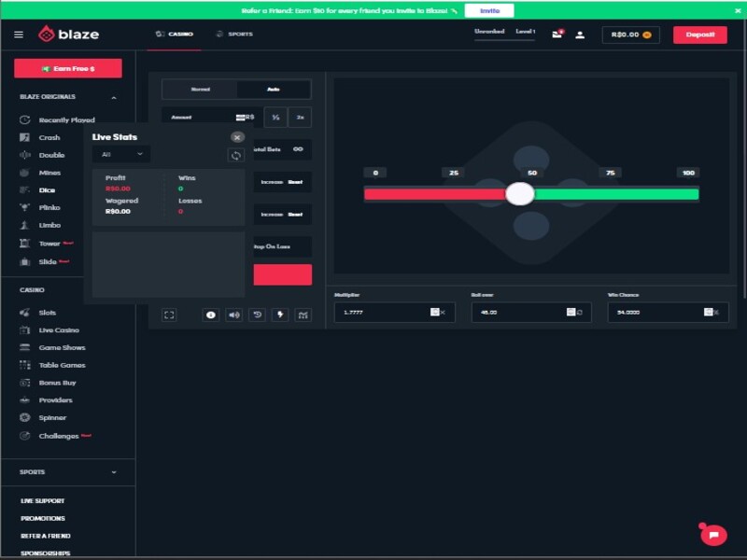Open the fullscreen mode icon
This screenshot has height=560, width=747.
click(x=169, y=315)
